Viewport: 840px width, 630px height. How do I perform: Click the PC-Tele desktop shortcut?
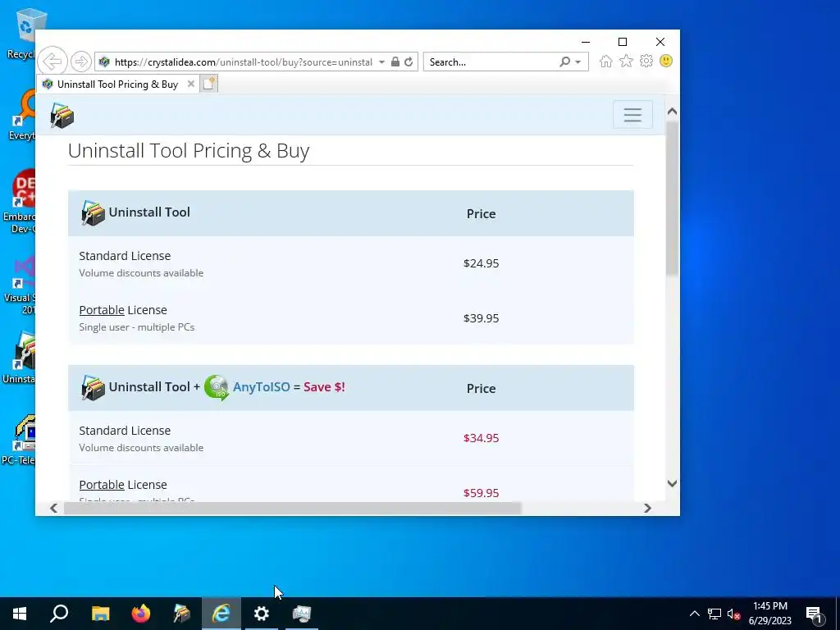pos(20,440)
